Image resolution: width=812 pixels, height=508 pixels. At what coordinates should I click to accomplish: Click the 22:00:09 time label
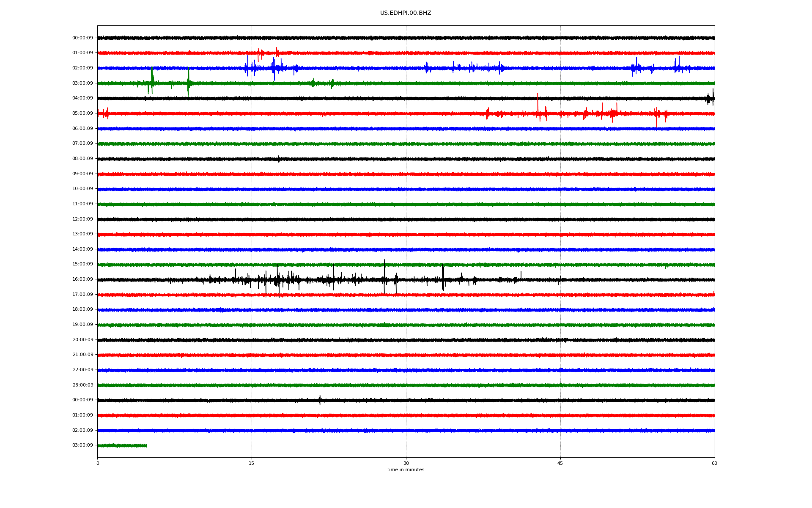tap(82, 370)
